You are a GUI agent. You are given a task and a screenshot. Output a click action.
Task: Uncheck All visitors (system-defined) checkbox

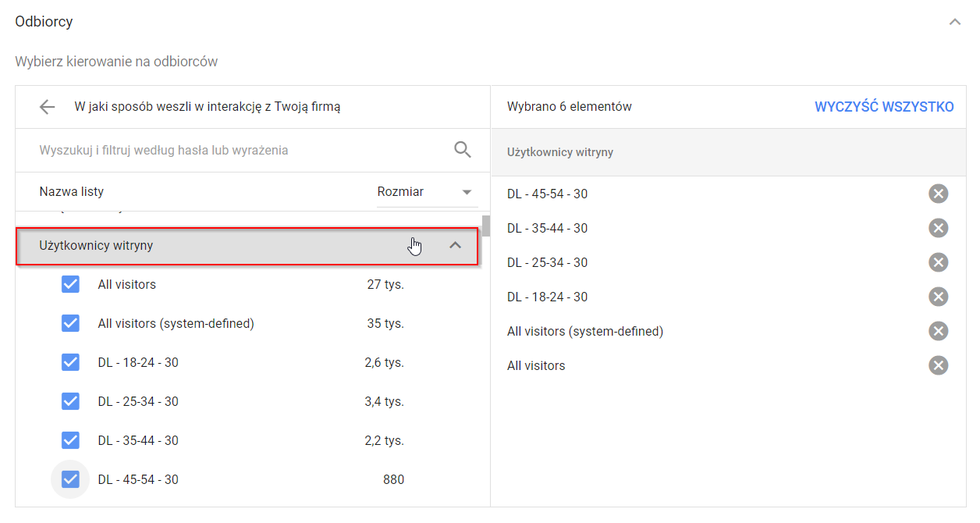(x=70, y=323)
